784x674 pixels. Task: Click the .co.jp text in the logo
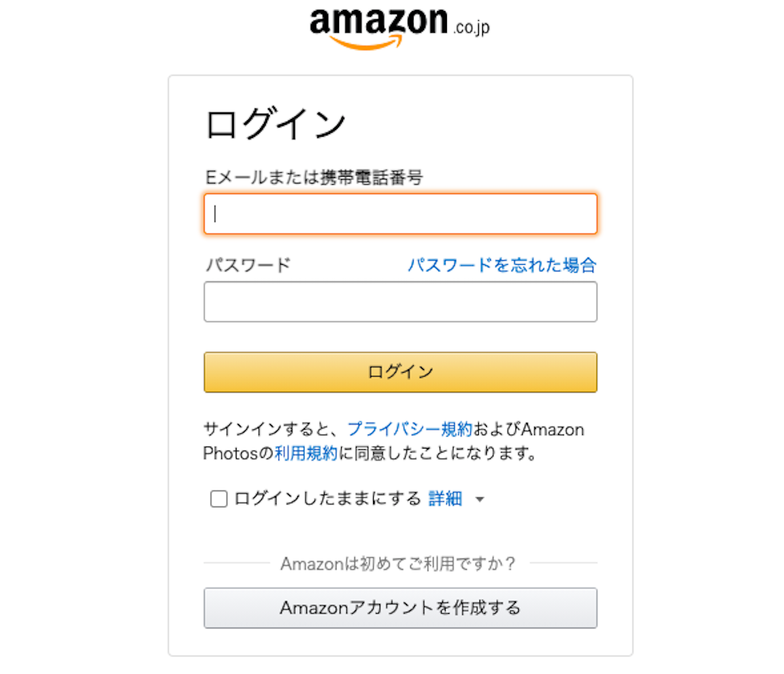472,27
